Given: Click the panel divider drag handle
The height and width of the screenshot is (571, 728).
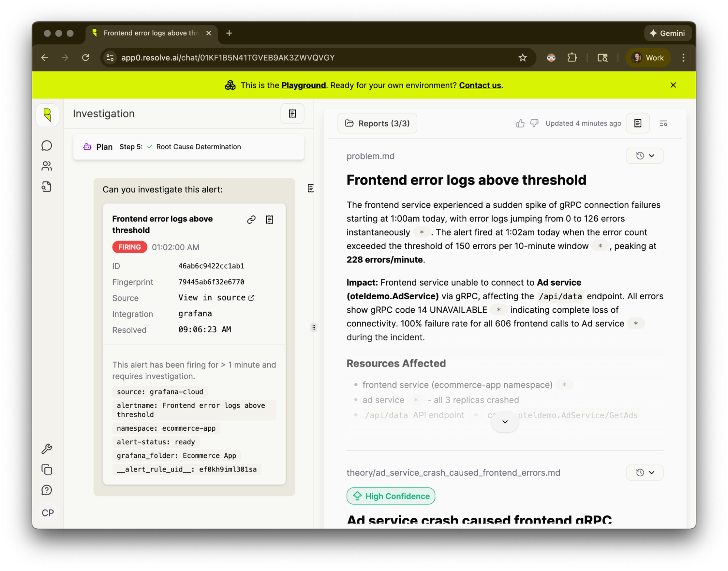Looking at the screenshot, I should click(314, 327).
